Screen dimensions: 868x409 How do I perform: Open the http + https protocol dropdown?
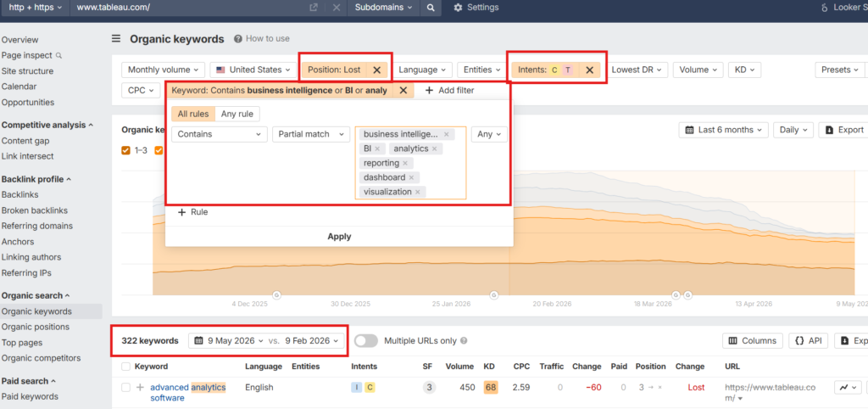(x=36, y=8)
